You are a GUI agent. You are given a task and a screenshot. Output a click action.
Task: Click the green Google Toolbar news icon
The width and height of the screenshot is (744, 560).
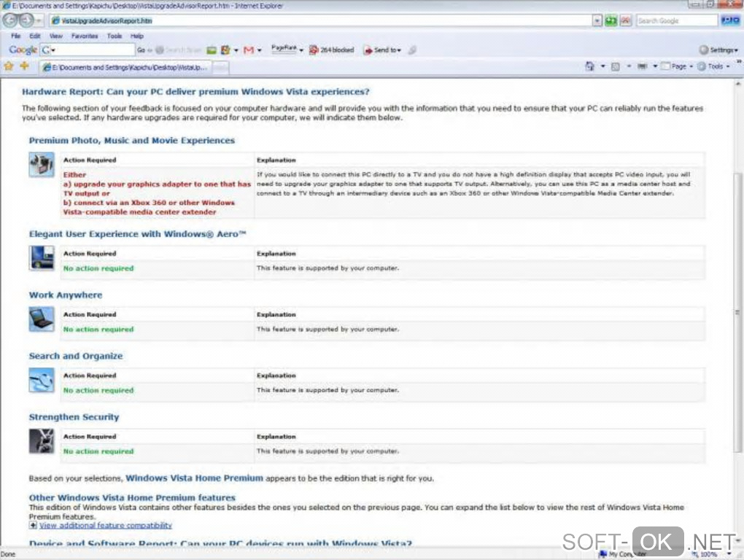point(212,50)
